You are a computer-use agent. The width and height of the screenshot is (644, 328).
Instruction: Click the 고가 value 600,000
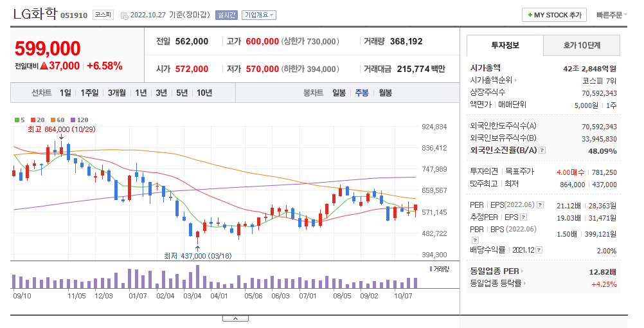pyautogui.click(x=262, y=42)
